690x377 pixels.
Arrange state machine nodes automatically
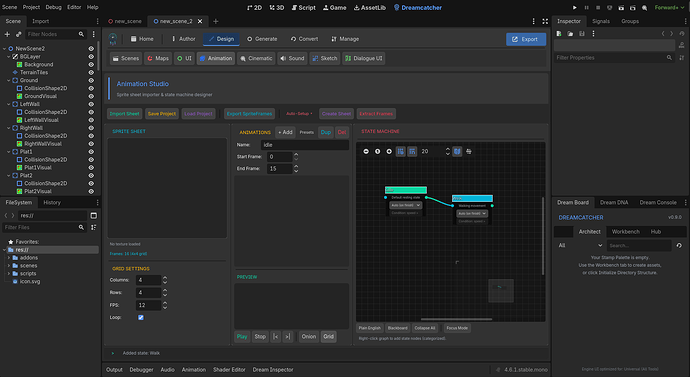pyautogui.click(x=469, y=151)
